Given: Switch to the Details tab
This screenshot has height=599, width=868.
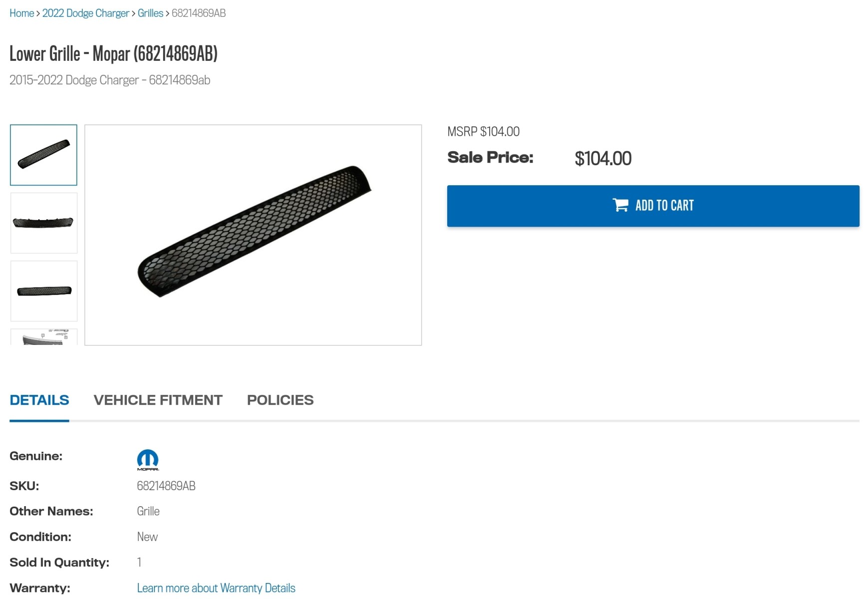Looking at the screenshot, I should click(39, 400).
